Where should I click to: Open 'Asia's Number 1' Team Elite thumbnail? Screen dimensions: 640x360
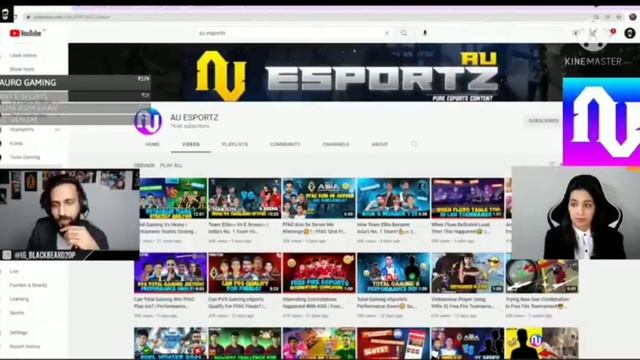point(393,198)
